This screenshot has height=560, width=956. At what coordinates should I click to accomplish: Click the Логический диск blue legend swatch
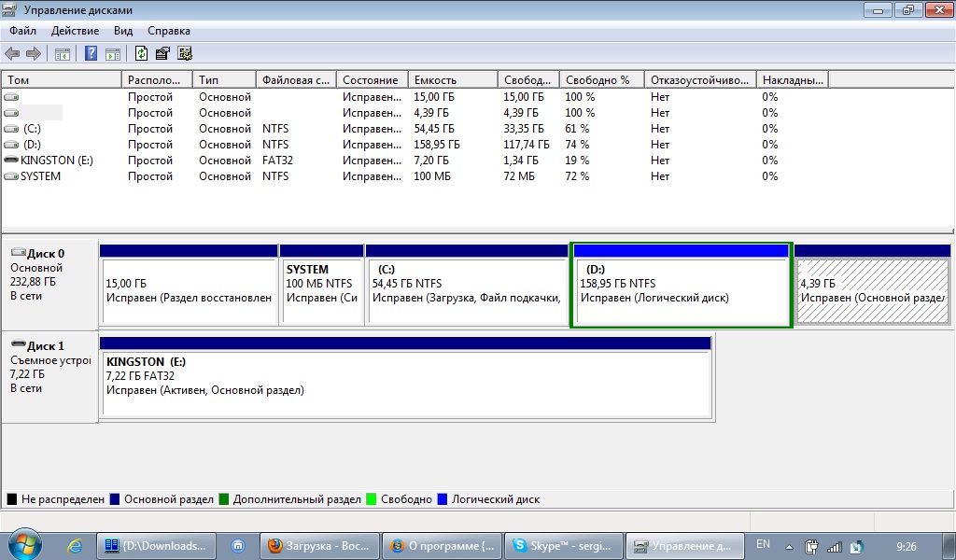click(x=442, y=499)
